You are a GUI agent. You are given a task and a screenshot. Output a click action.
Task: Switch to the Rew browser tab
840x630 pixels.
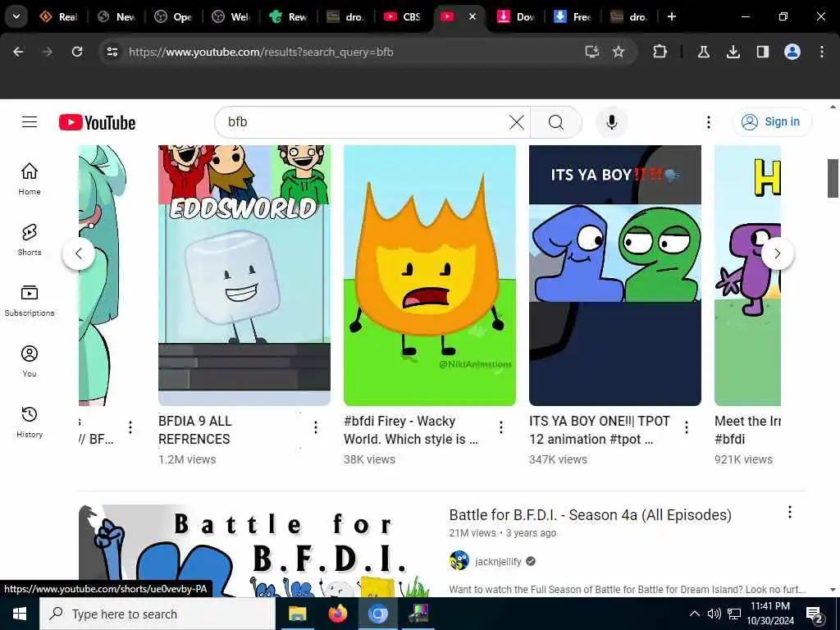288,16
